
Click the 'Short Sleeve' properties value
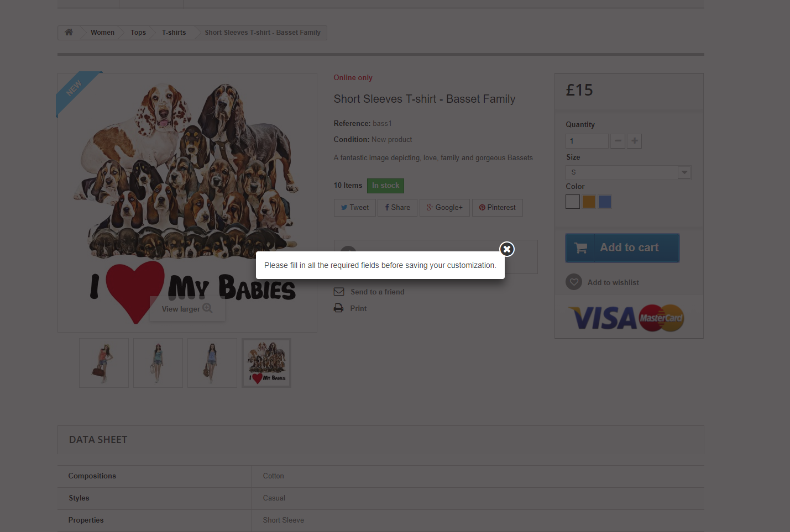(284, 520)
